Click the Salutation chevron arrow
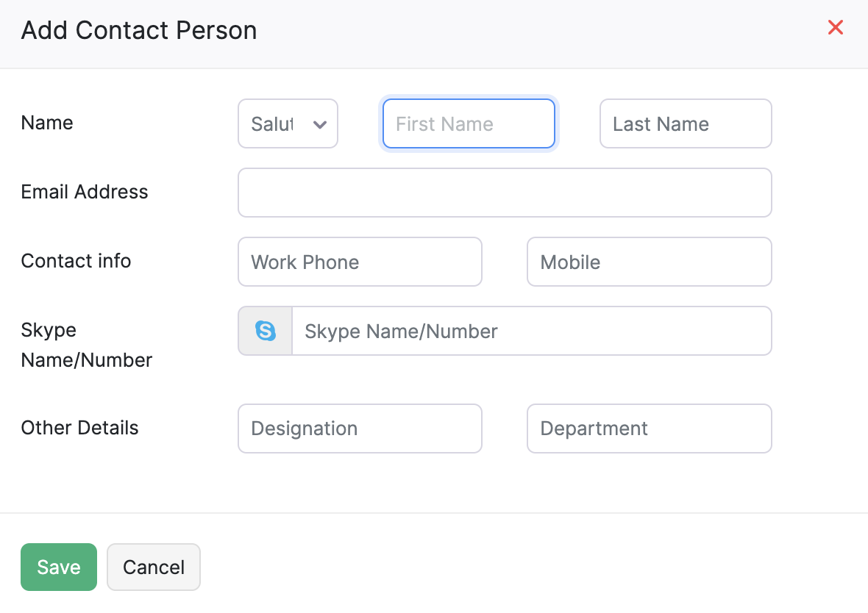The height and width of the screenshot is (613, 868). (320, 123)
